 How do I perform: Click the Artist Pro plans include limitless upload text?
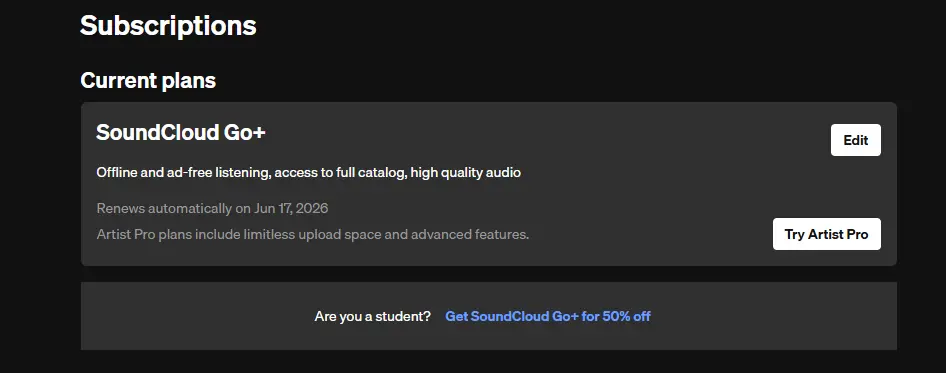(313, 234)
